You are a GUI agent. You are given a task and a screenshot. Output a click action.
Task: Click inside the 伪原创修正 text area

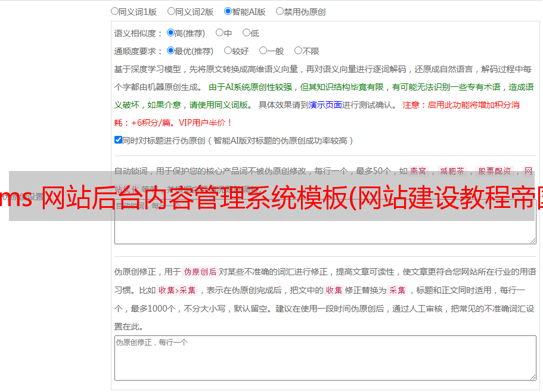(x=325, y=358)
